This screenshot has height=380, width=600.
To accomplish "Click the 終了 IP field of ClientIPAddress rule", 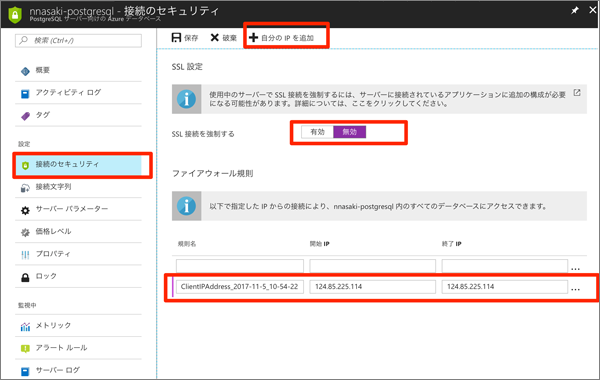I will point(505,287).
